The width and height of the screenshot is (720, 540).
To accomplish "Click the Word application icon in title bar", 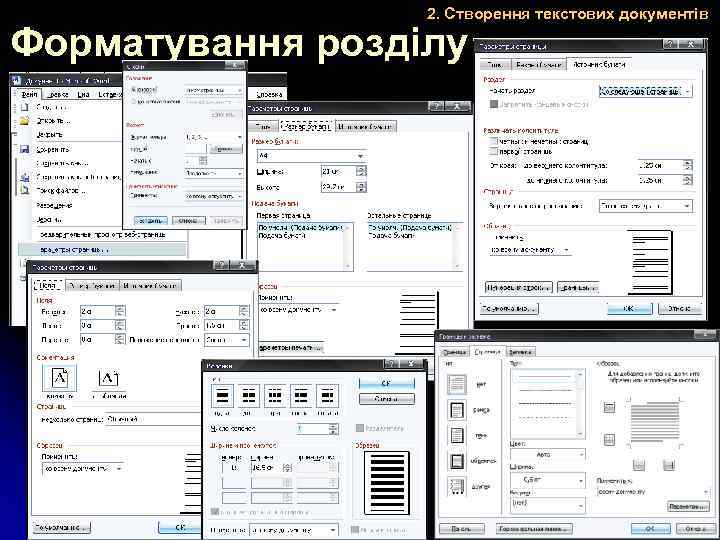I will tap(17, 81).
